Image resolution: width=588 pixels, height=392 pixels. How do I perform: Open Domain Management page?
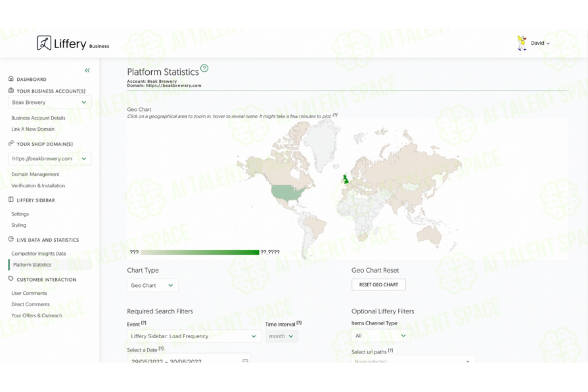(35, 174)
